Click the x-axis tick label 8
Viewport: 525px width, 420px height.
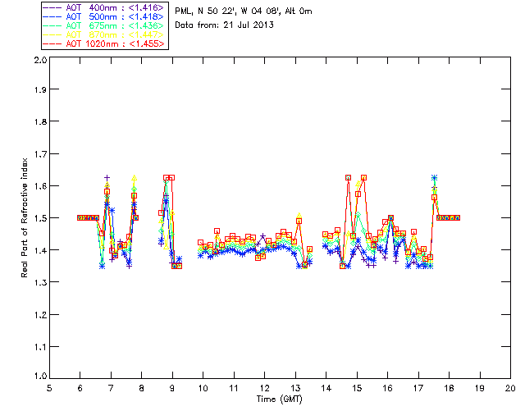tap(142, 388)
